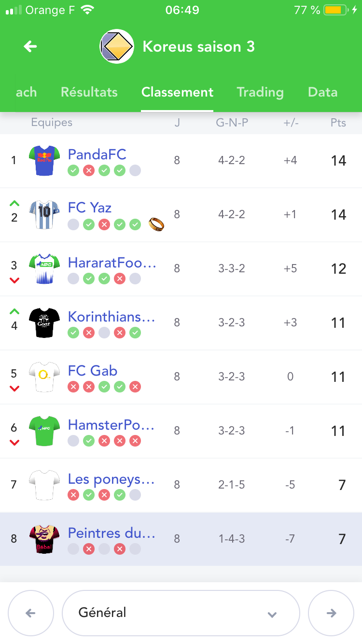Open the FC Gab team link
This screenshot has height=644, width=362.
tap(93, 371)
